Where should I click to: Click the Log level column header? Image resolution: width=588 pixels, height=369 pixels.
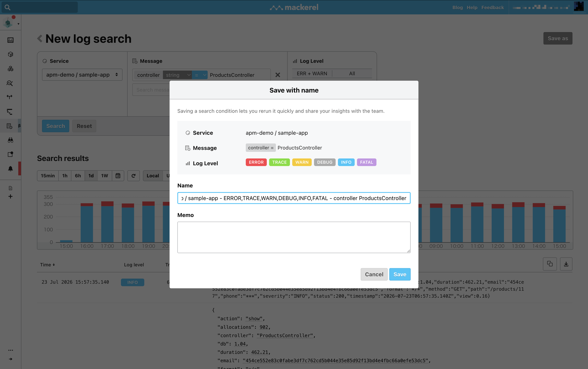point(134,265)
